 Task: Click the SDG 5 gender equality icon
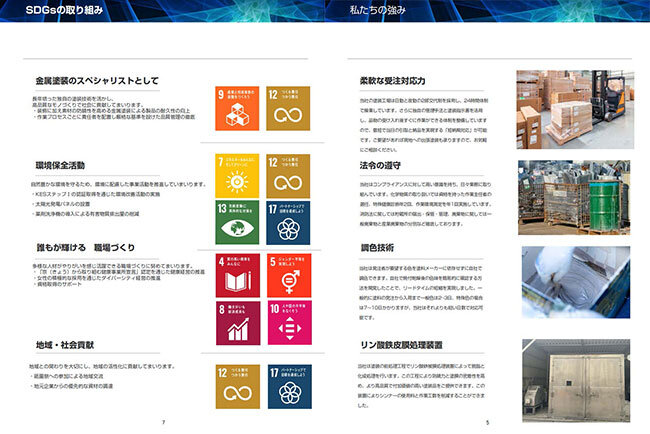point(289,276)
